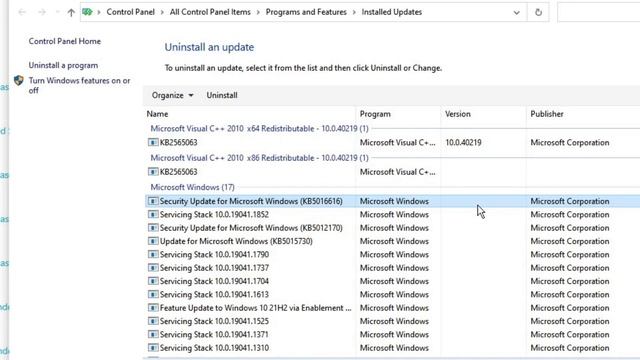This screenshot has width=640, height=360.
Task: Select Update for Microsoft Windows KB5015730
Action: 236,241
